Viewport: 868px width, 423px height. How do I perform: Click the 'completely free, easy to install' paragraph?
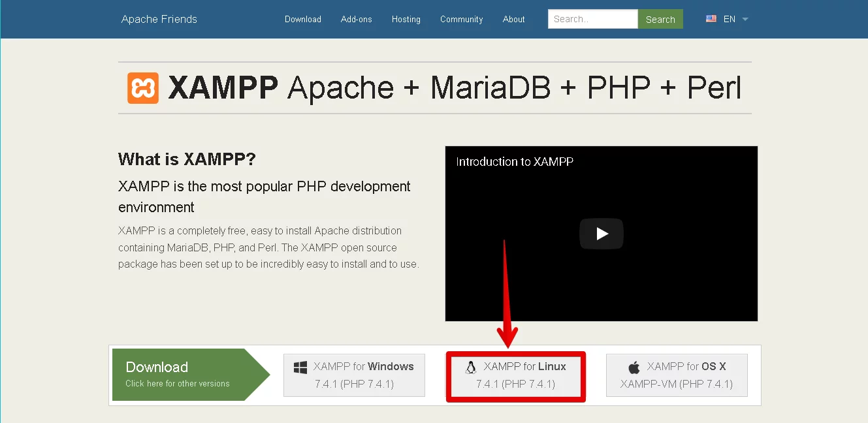click(x=268, y=247)
